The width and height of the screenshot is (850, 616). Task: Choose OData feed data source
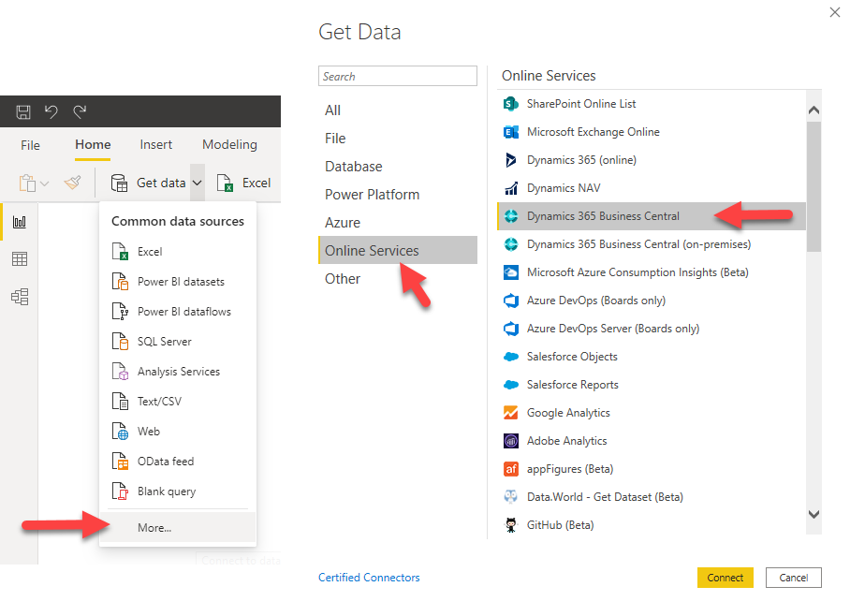click(178, 462)
